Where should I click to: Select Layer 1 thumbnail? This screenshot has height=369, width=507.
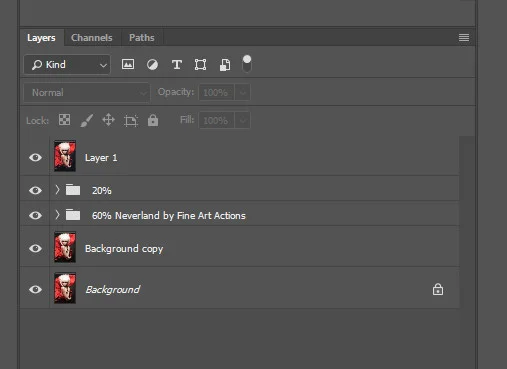click(x=65, y=156)
